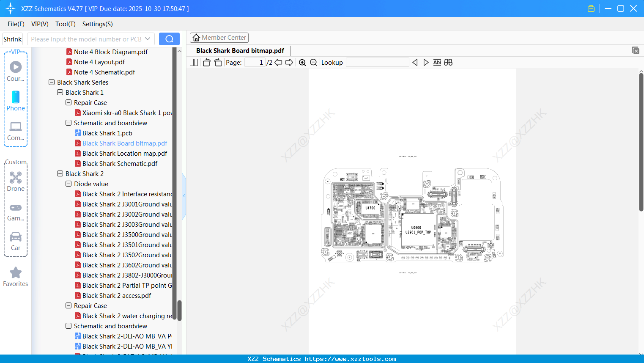Find next lookup result

pos(426,62)
